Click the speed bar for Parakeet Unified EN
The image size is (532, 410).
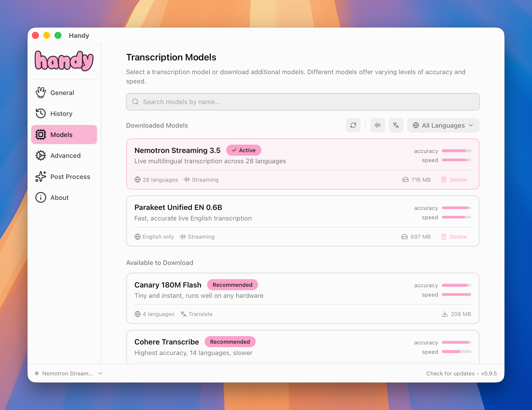coord(457,217)
